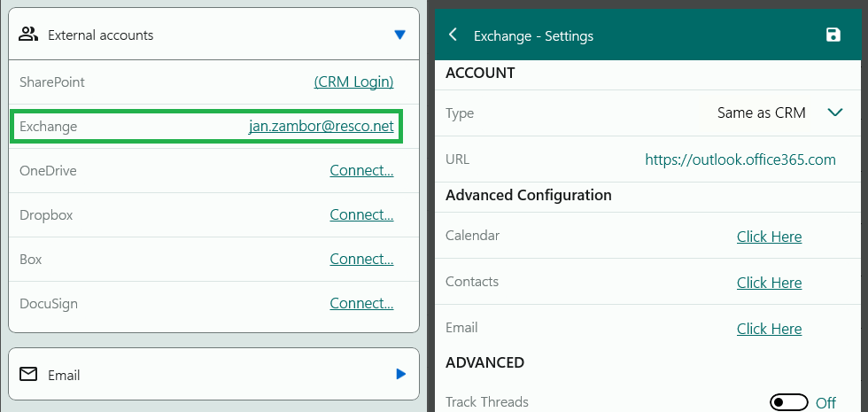Click the jan.zambor@resco.net Exchange link
The image size is (868, 412).
pyautogui.click(x=321, y=127)
